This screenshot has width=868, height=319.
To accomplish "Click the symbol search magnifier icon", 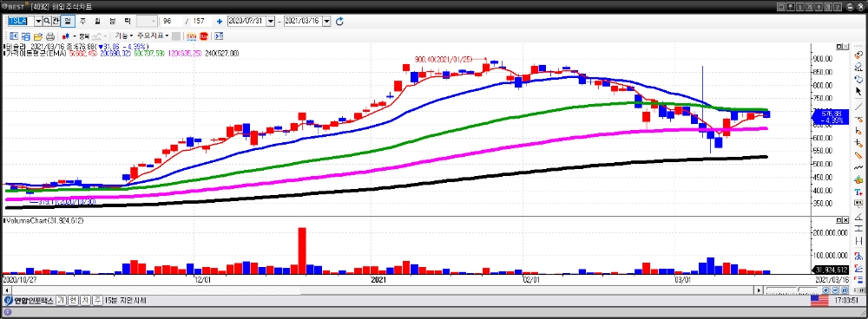I will point(47,21).
